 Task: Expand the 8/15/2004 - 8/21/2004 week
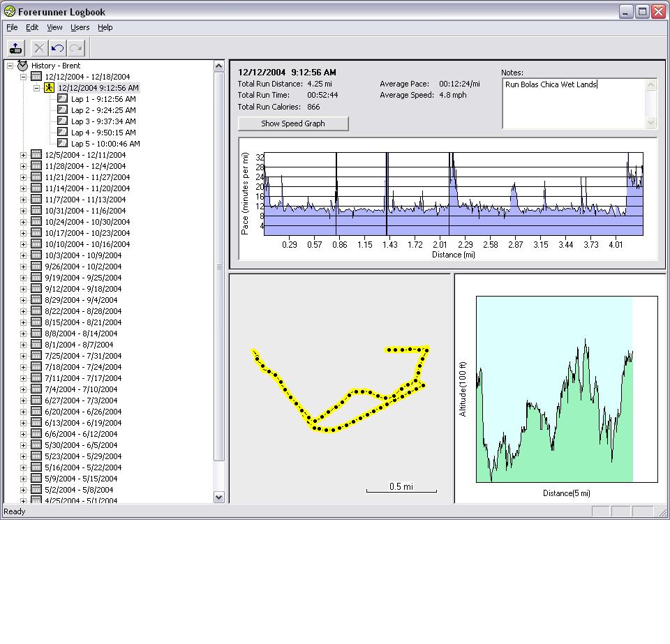[x=24, y=322]
